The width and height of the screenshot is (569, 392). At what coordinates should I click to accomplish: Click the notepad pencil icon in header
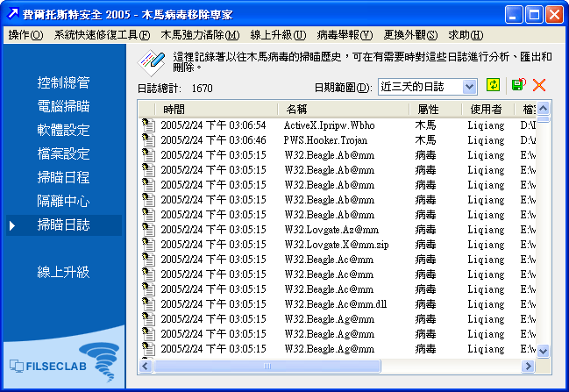pyautogui.click(x=153, y=61)
